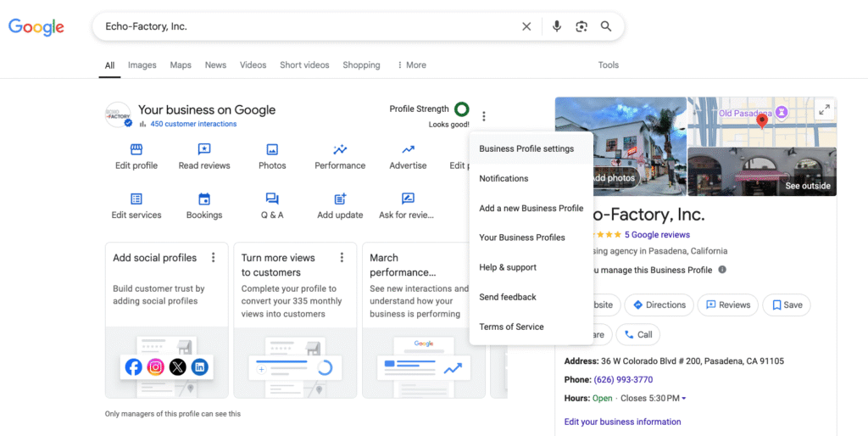The width and height of the screenshot is (868, 436).
Task: Select the All results tab
Action: tap(109, 65)
